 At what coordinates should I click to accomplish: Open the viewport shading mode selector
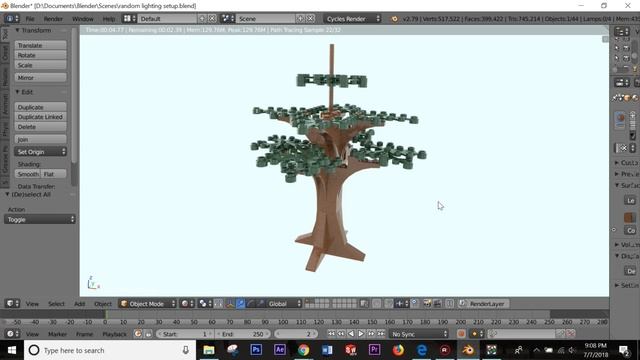click(x=187, y=304)
